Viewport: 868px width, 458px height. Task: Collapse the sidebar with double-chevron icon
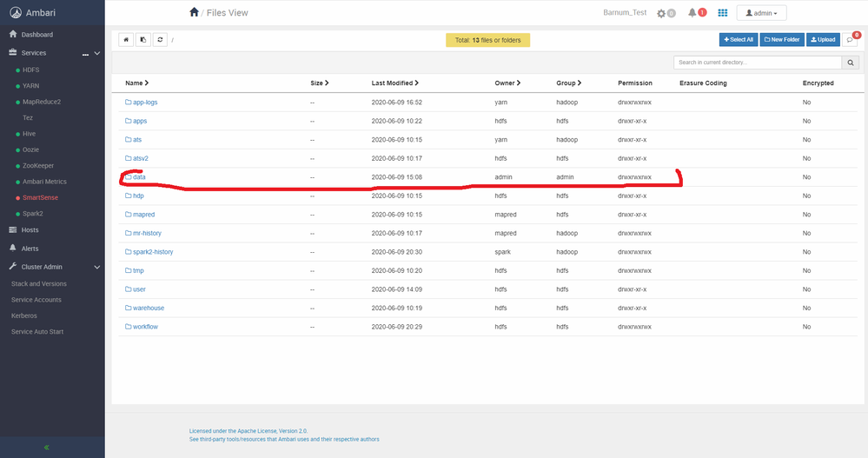(47, 447)
